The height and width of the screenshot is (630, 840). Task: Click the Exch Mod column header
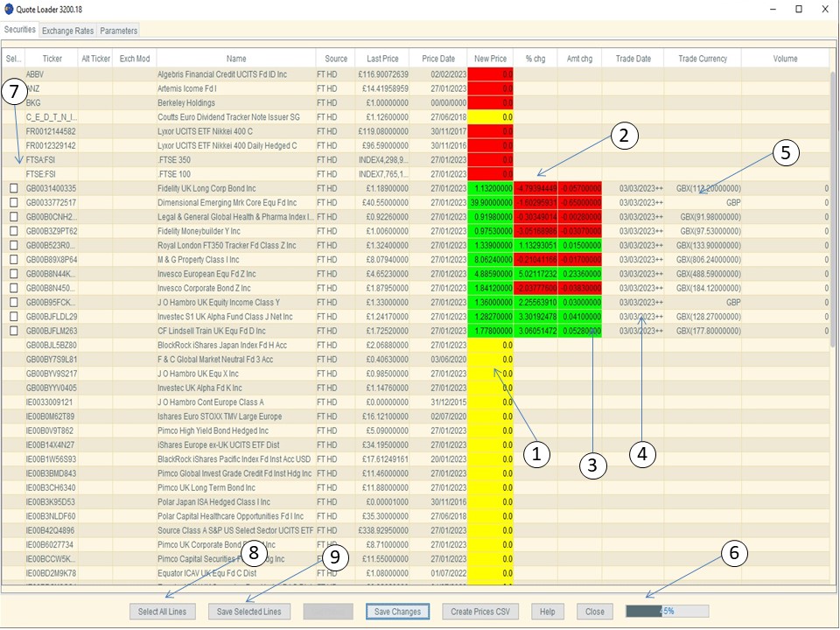(135, 59)
